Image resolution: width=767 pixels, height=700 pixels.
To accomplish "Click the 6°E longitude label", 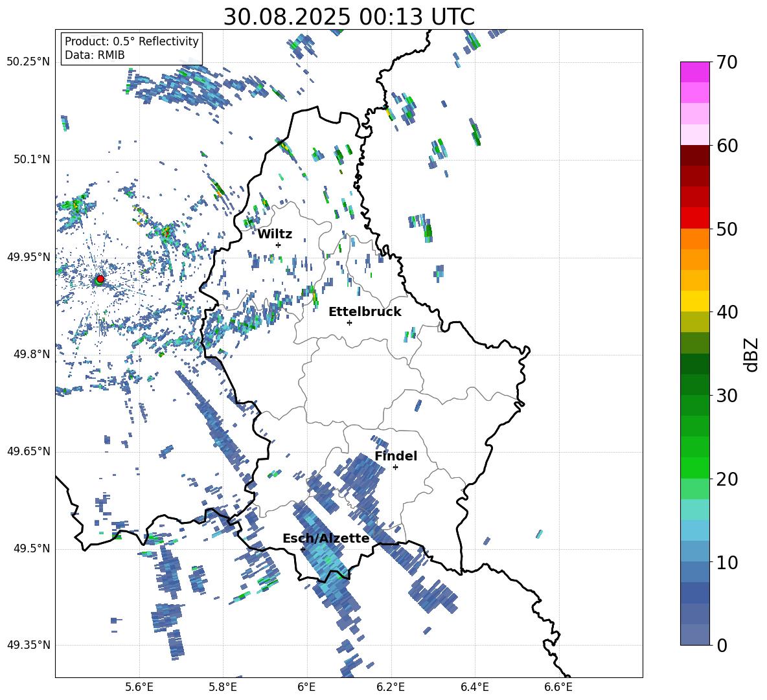I will [x=306, y=687].
